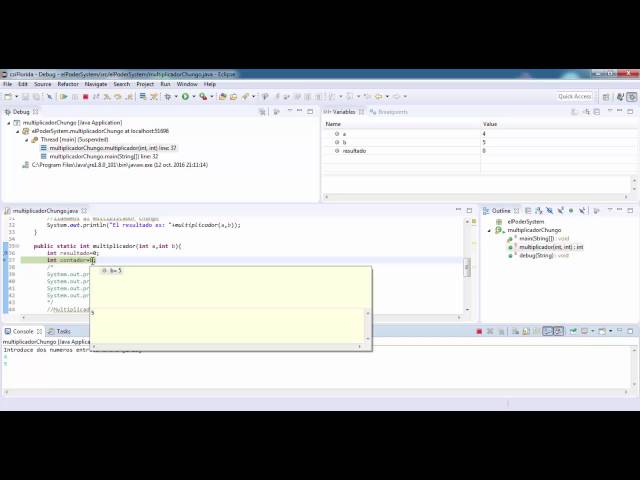
Task: Click the Debug bug launch icon
Action: tap(167, 97)
